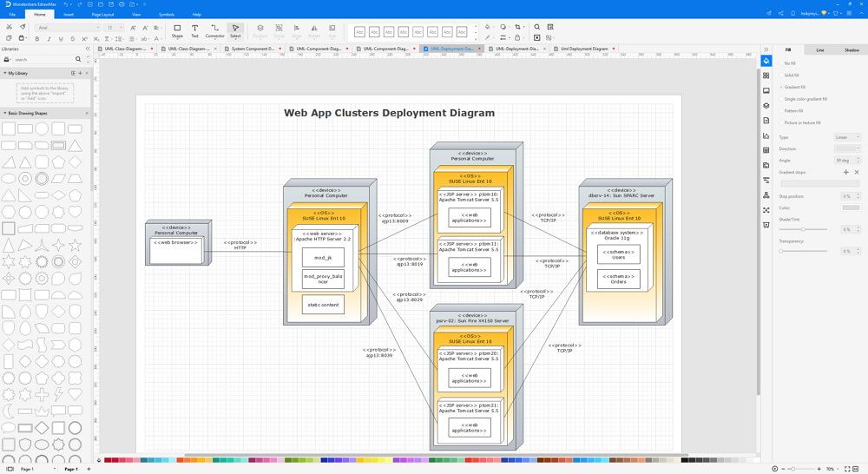Open the File menu
The image size is (868, 474).
pos(12,15)
